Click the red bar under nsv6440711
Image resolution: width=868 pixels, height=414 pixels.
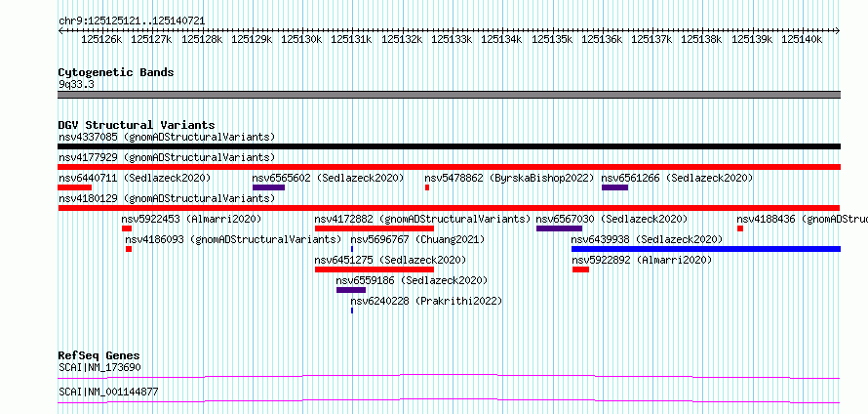point(75,187)
